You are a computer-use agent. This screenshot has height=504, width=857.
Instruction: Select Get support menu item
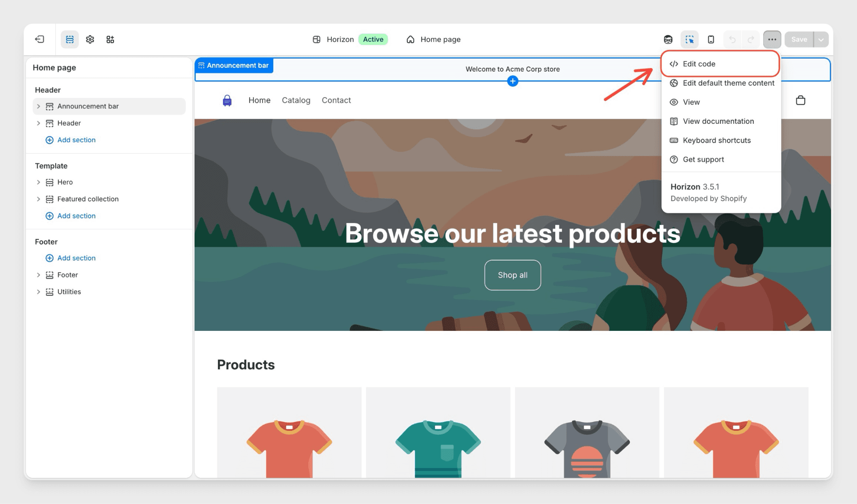[721, 159]
